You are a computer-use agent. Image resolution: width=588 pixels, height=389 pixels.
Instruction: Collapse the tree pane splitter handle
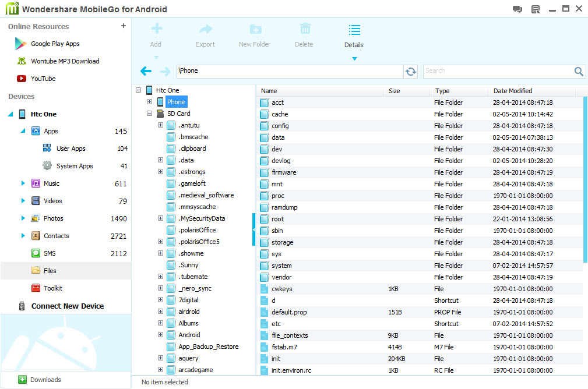click(254, 229)
